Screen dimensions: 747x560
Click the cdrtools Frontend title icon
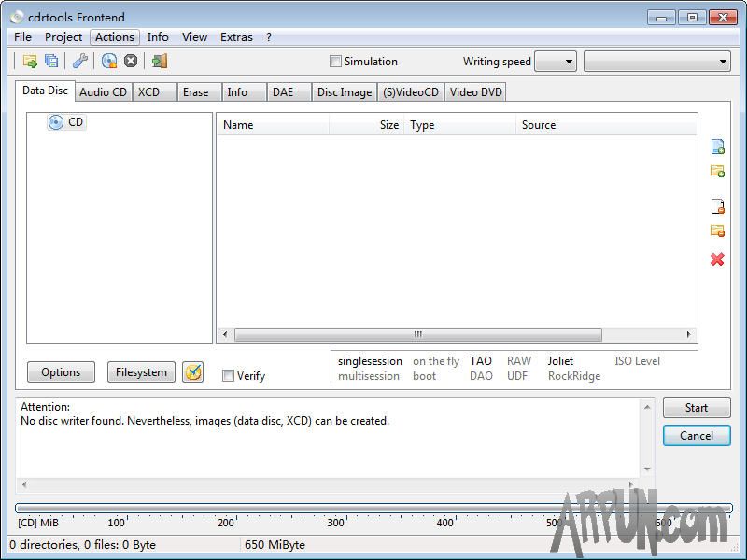pos(17,17)
